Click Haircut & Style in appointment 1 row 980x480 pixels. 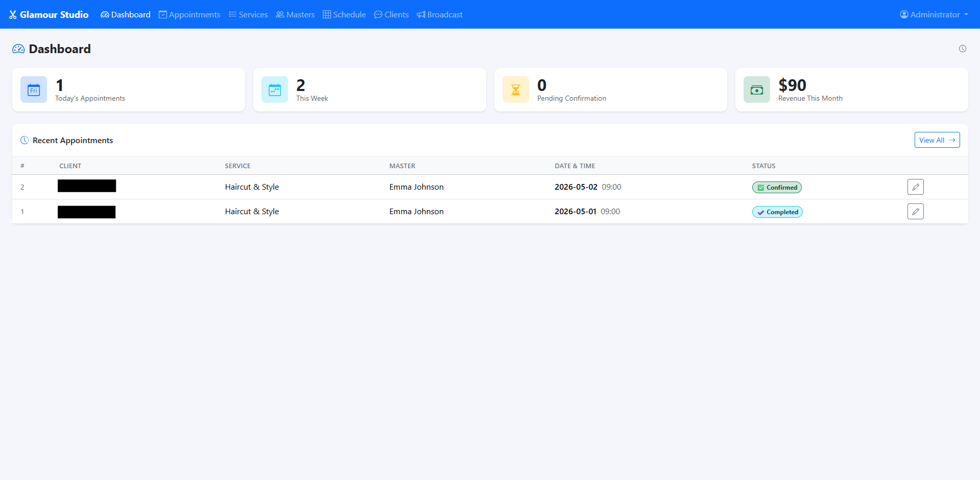[252, 212]
